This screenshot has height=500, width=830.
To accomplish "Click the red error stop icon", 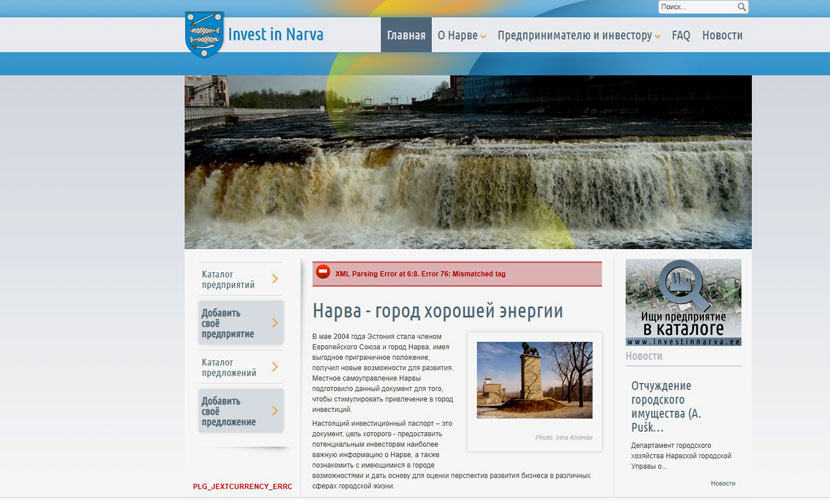I will click(x=323, y=272).
